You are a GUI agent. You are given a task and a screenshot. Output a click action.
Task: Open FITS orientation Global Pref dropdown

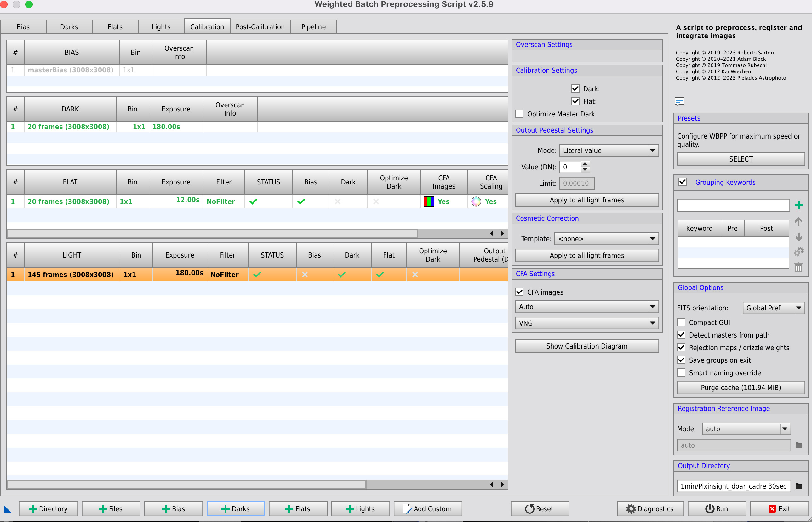point(774,308)
